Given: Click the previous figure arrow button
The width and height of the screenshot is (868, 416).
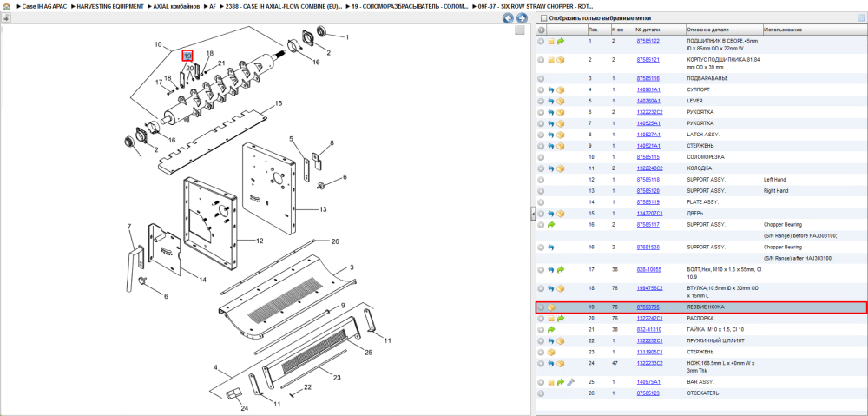Looking at the screenshot, I should [x=508, y=18].
